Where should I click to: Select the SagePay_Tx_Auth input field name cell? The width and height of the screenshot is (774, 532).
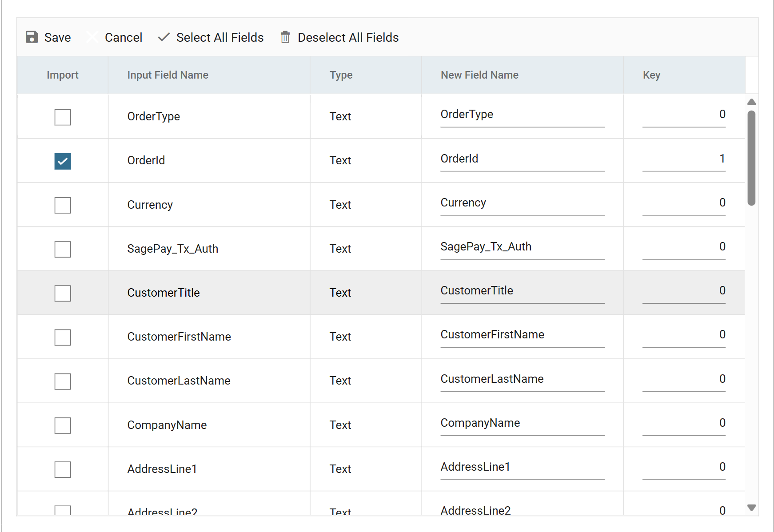209,249
